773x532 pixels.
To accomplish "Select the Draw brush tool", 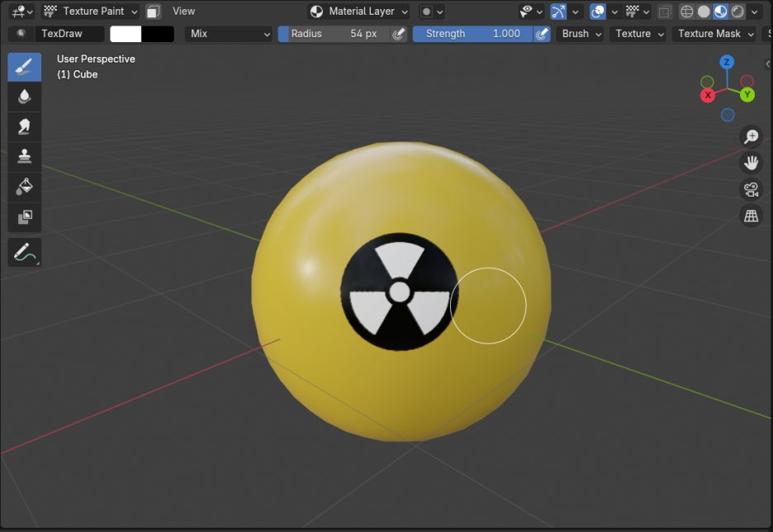I will [x=24, y=67].
